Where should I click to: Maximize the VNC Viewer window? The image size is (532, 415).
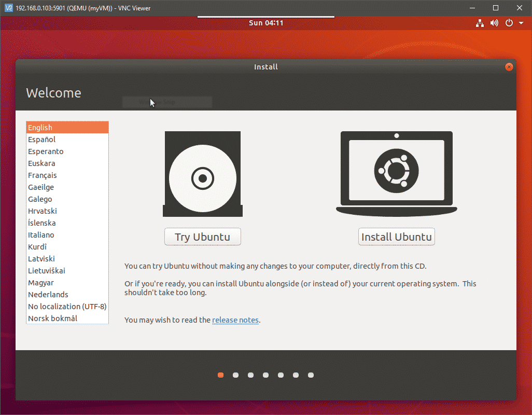(496, 8)
